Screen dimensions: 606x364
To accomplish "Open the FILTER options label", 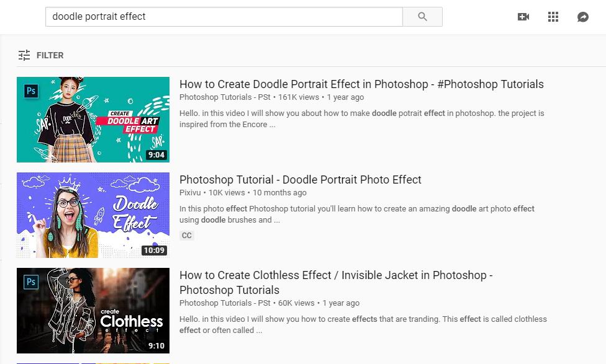I will [x=50, y=55].
